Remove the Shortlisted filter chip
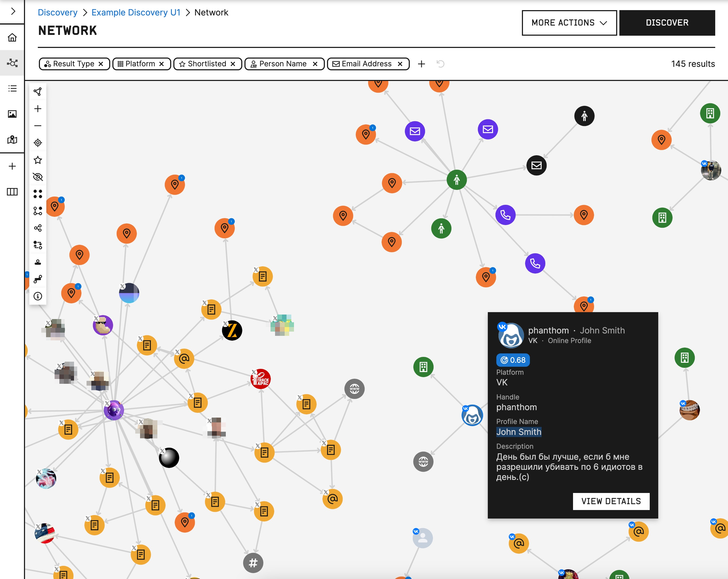The image size is (728, 579). click(x=233, y=64)
